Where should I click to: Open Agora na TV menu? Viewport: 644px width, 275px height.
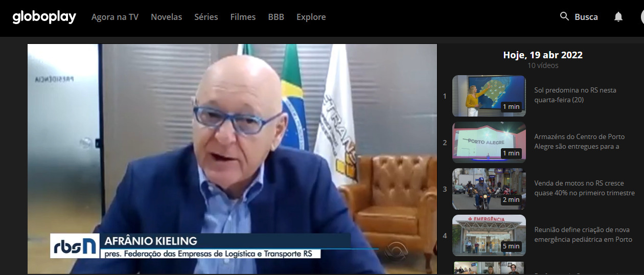point(115,17)
